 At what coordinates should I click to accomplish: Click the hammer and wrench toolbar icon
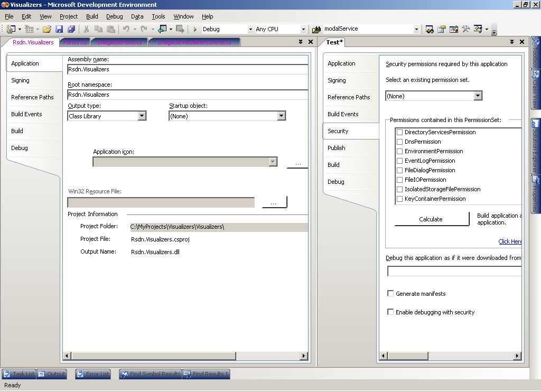(465, 29)
